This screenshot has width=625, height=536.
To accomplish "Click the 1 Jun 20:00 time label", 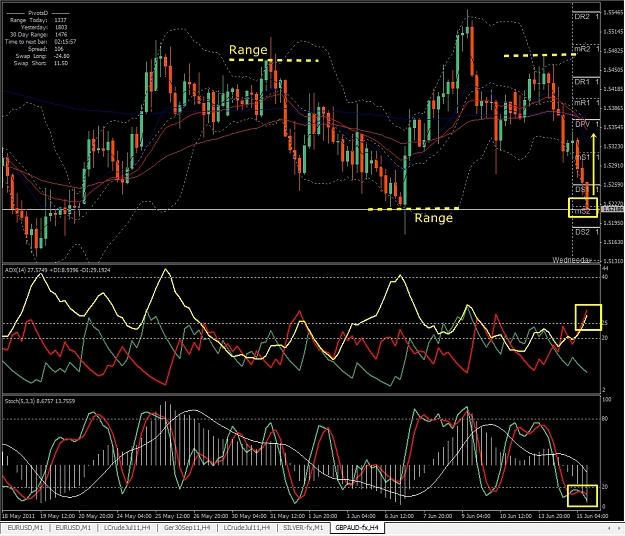I will pos(325,516).
